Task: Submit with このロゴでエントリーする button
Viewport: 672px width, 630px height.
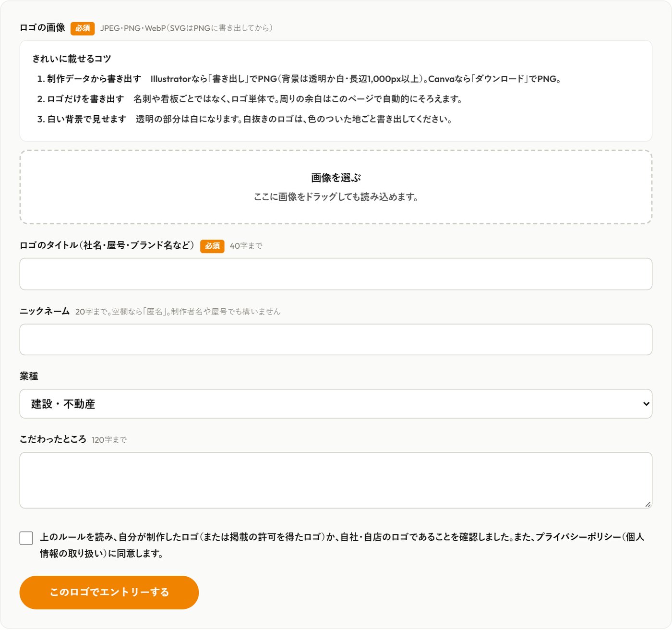Action: pos(109,593)
